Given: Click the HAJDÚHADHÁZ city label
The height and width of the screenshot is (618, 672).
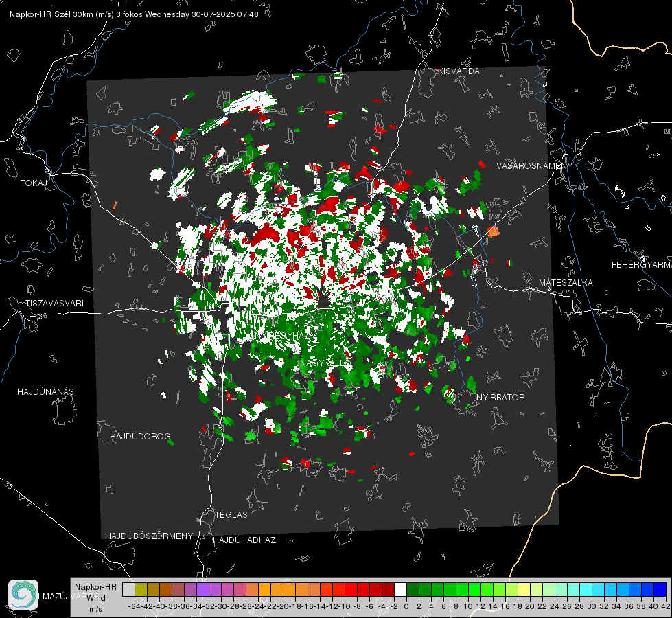Looking at the screenshot, I should (x=244, y=540).
